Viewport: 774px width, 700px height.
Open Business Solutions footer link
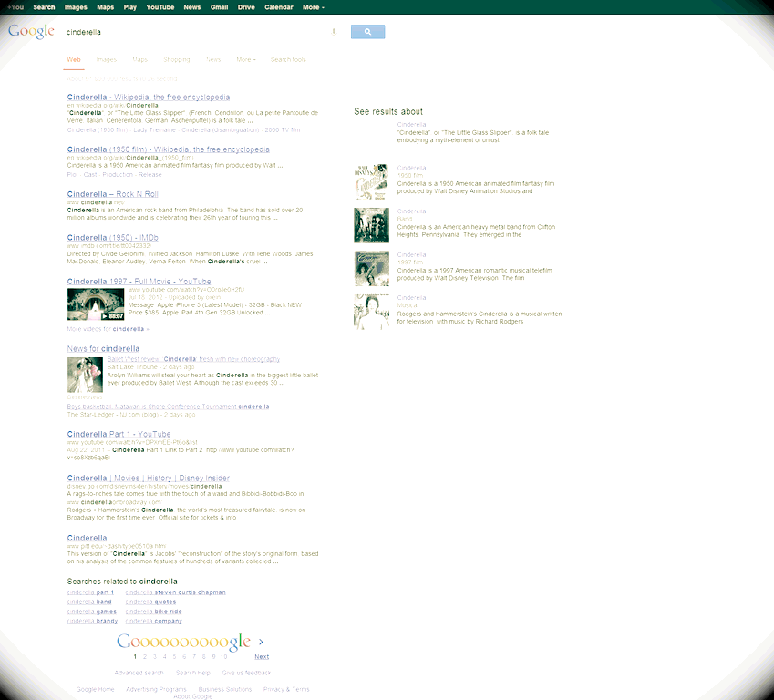click(224, 690)
